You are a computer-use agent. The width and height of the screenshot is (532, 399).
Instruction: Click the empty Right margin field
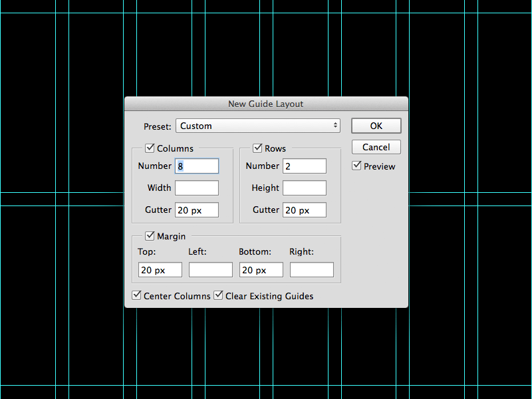[x=312, y=270]
